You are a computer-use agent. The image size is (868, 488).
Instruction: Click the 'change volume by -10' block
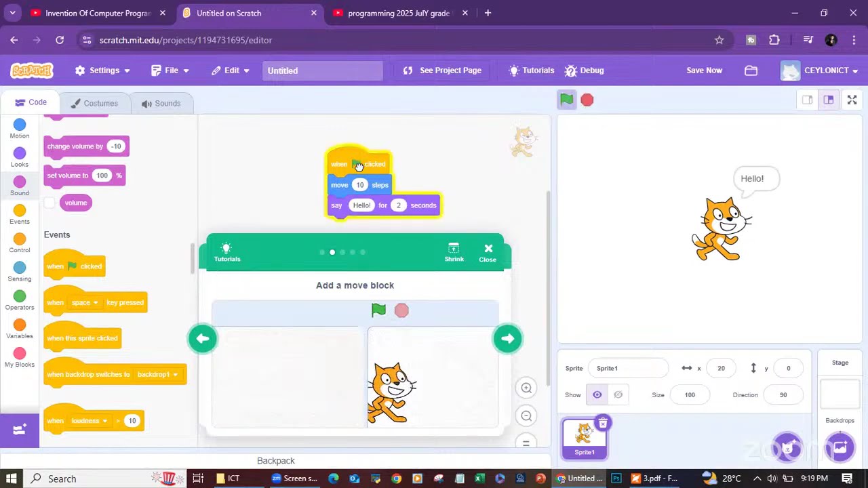click(x=86, y=146)
